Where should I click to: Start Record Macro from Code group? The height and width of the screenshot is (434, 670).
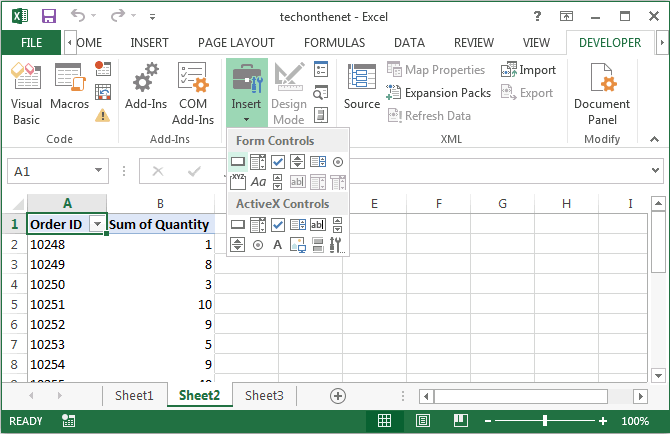103,68
